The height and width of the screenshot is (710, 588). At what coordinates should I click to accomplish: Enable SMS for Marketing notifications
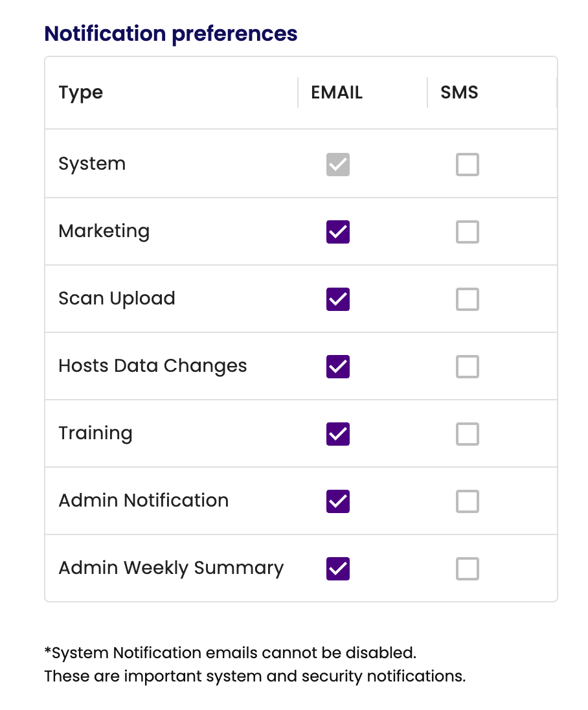pos(467,232)
